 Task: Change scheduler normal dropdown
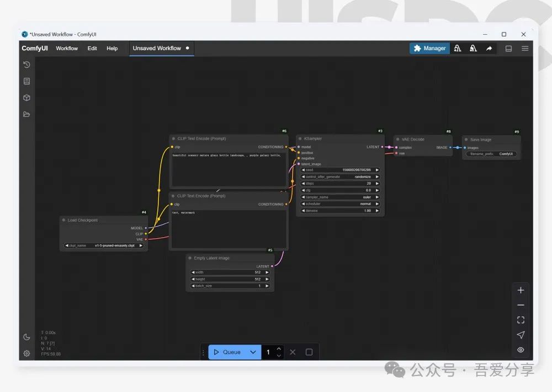click(340, 203)
